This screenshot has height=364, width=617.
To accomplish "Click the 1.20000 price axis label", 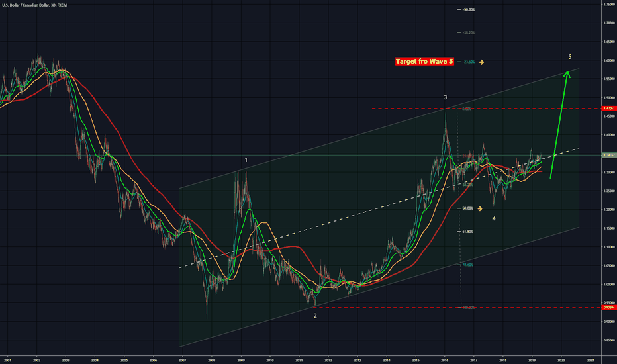I will (x=609, y=210).
